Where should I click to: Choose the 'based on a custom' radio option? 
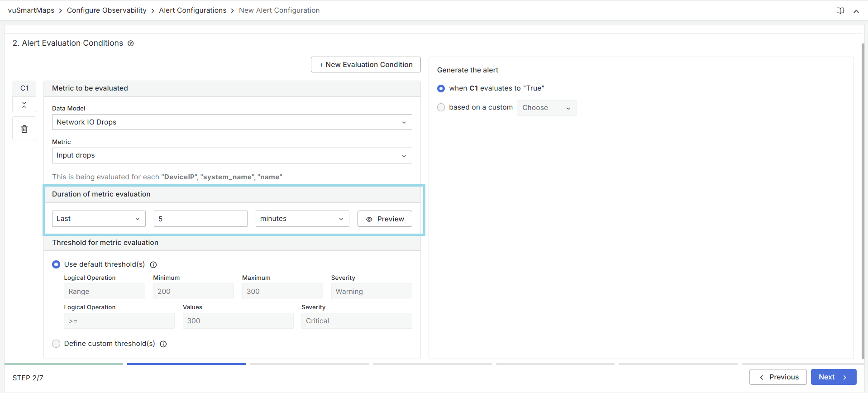[441, 107]
